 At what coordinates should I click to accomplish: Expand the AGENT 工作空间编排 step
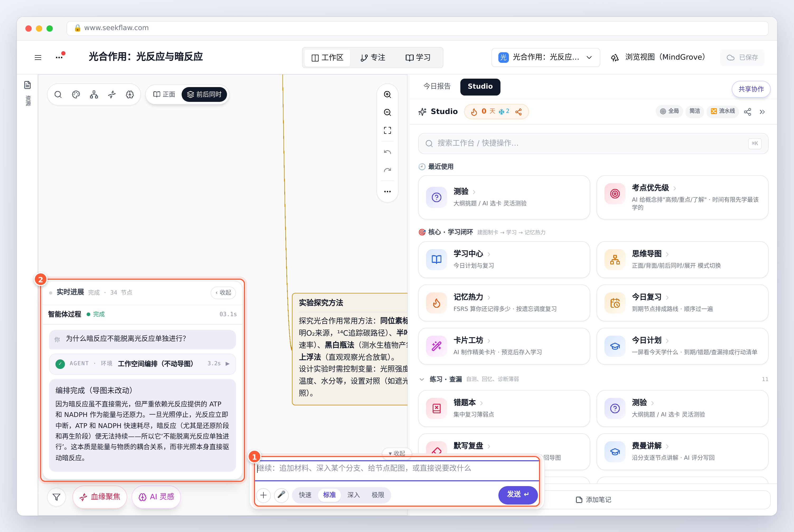[x=143, y=364]
